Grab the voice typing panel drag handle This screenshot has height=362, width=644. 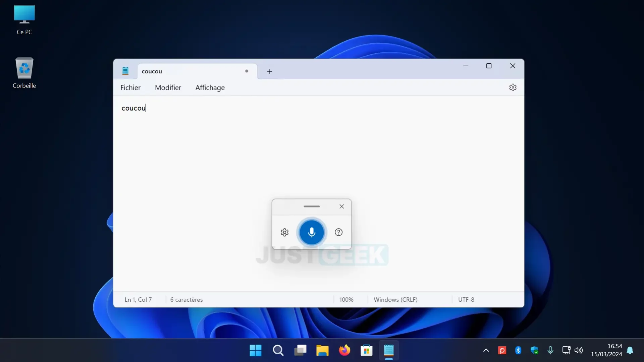point(312,206)
